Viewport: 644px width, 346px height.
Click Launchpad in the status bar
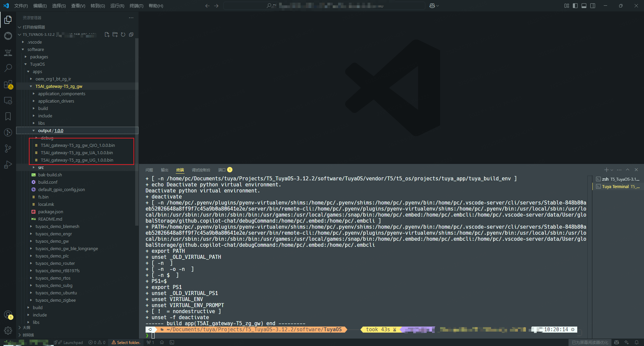[73, 342]
